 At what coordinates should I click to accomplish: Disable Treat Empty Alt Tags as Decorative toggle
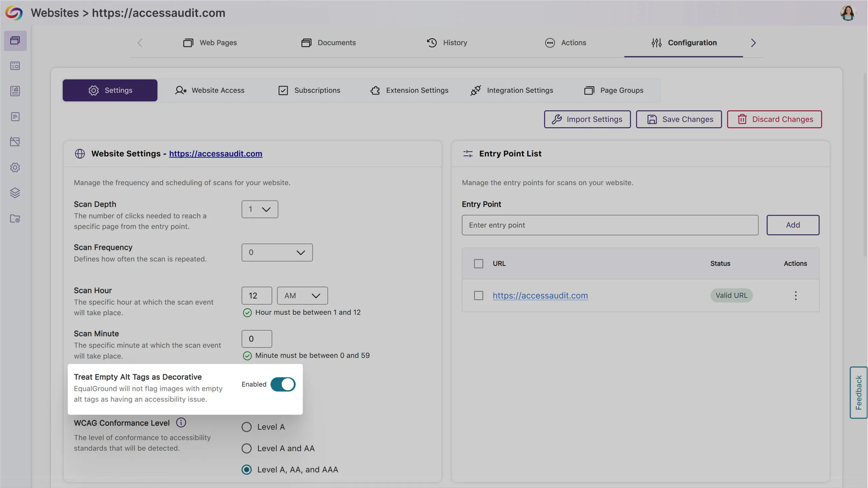coord(283,384)
